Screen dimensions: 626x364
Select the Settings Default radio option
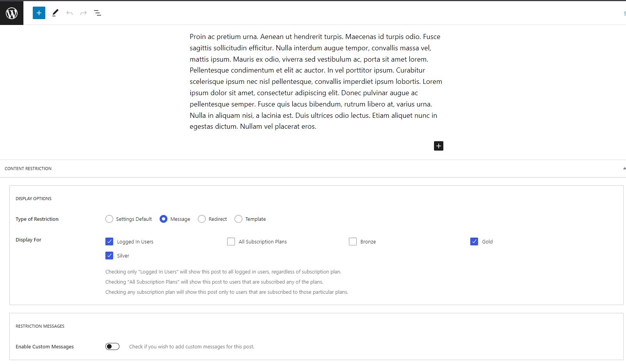click(109, 219)
